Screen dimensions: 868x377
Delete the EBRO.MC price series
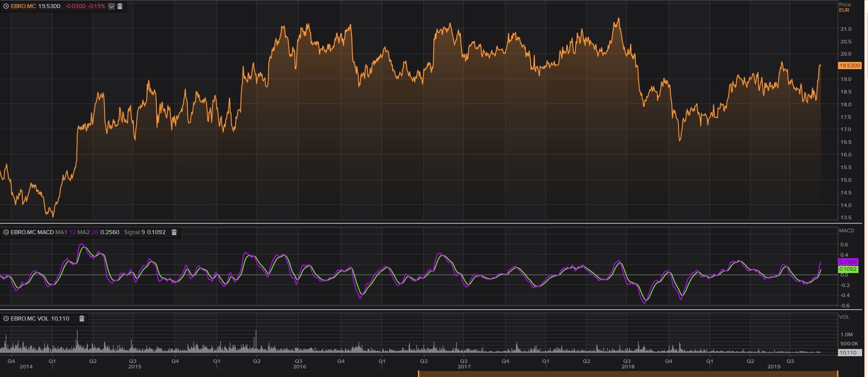tap(120, 6)
